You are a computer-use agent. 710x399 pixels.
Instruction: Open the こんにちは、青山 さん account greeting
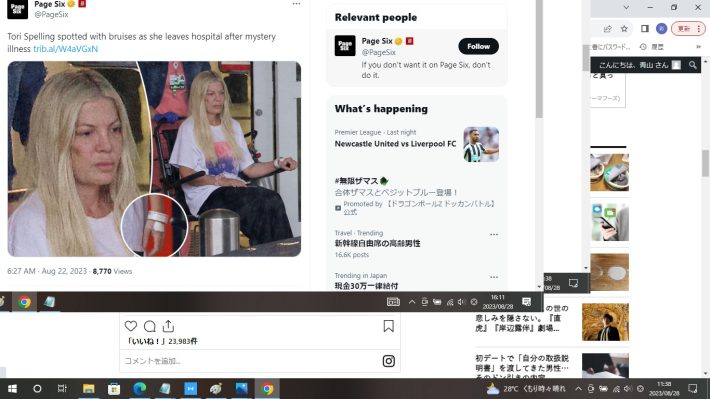pos(633,65)
